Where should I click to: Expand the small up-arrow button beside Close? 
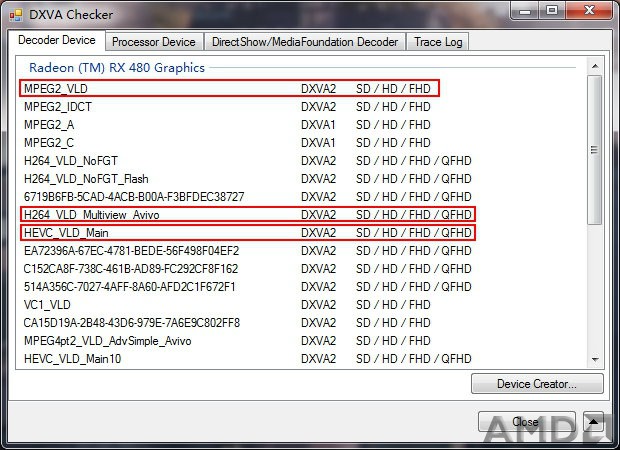tap(593, 422)
